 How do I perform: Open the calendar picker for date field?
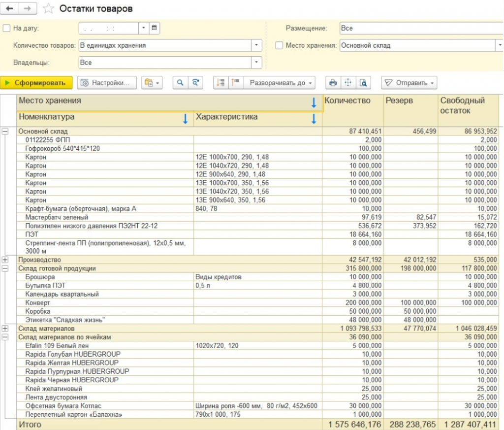[x=154, y=28]
